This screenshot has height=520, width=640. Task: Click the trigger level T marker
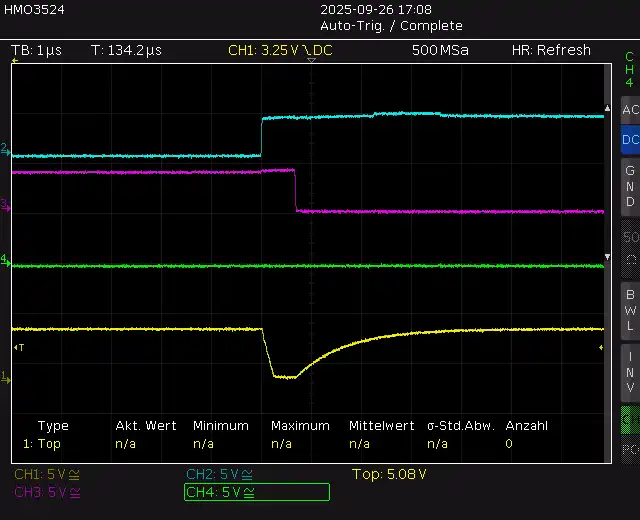[19, 347]
